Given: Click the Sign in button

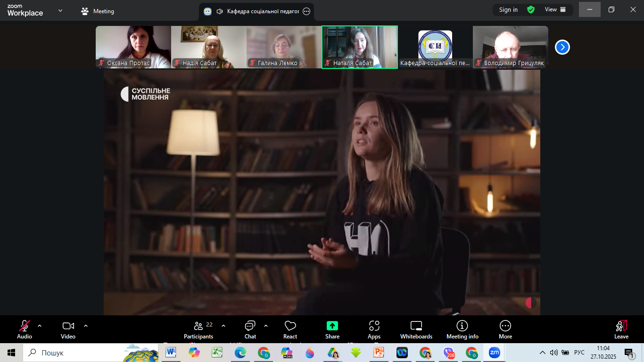Looking at the screenshot, I should tap(508, 9).
